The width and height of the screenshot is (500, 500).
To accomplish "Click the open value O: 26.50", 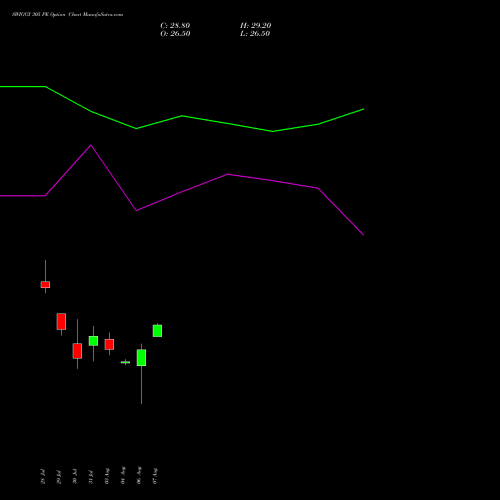I will (175, 34).
